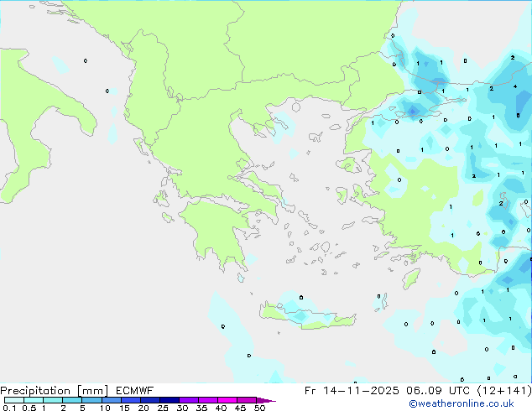Click the island of Crete on map
532x411 pixels.
coord(307,316)
